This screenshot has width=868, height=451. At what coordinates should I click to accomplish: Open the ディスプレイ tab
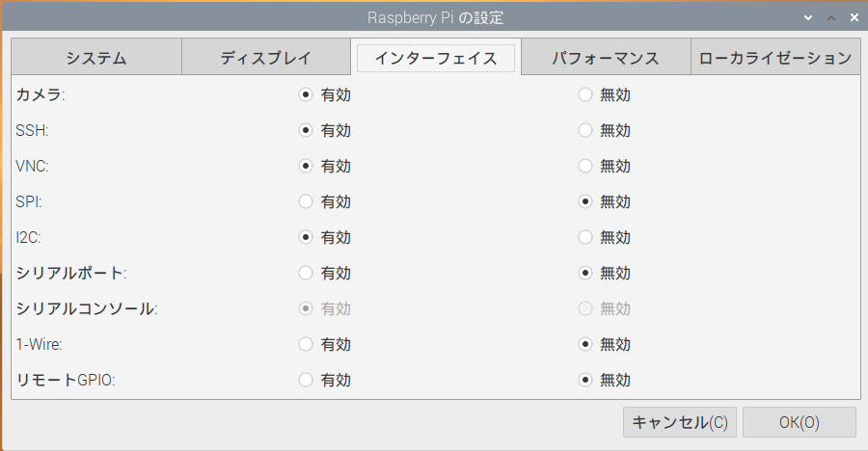265,58
